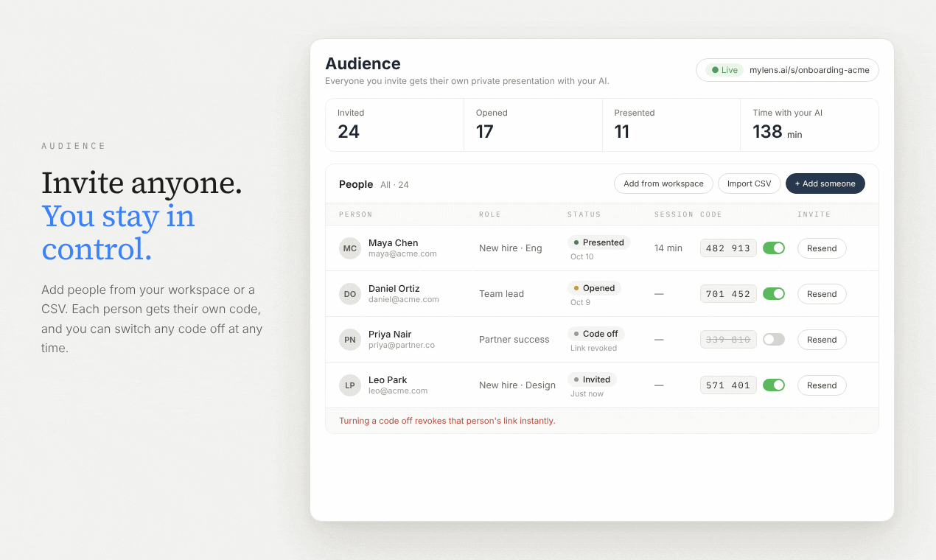This screenshot has width=936, height=560.
Task: Open the All · 24 people filter
Action: 394,185
